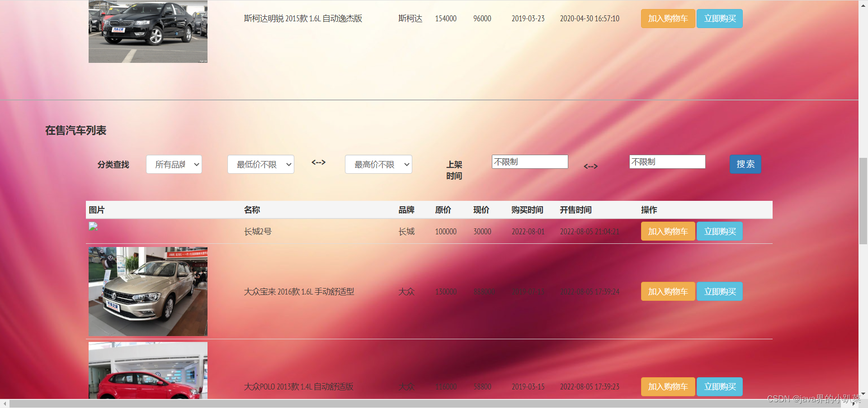Click the 开售时间 column header
Image resolution: width=868 pixels, height=408 pixels.
(x=576, y=210)
